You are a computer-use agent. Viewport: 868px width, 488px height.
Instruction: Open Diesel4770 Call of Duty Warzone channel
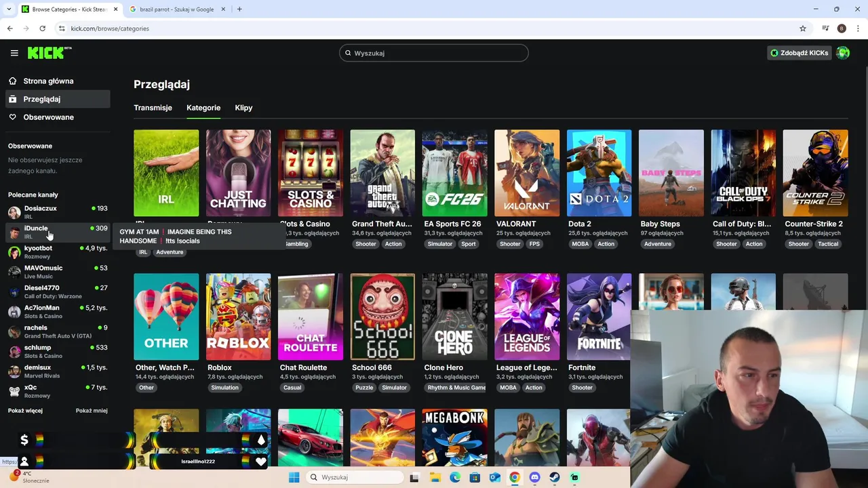57,292
